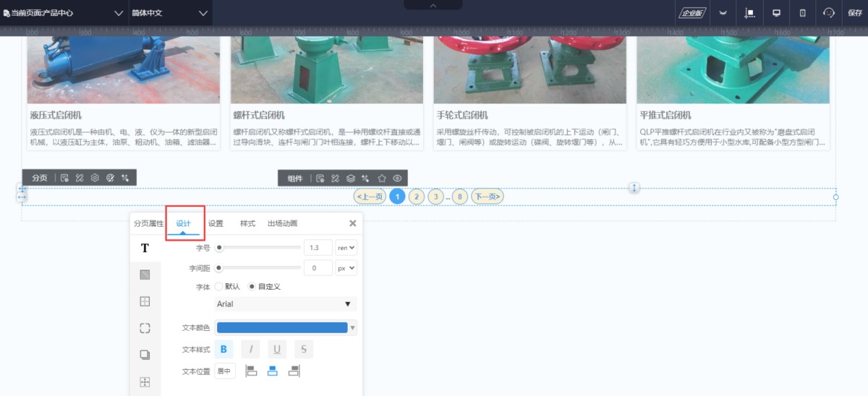Click the star favorite icon in 组件 toolbar
Viewport: 868px width, 396px height.
click(381, 178)
